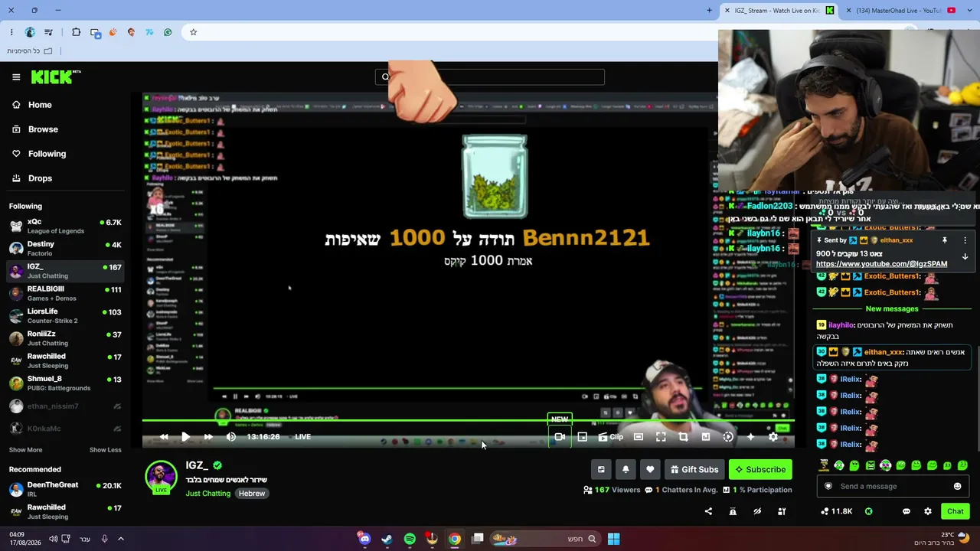Open player settings gear
Image resolution: width=980 pixels, height=551 pixels.
tap(773, 437)
